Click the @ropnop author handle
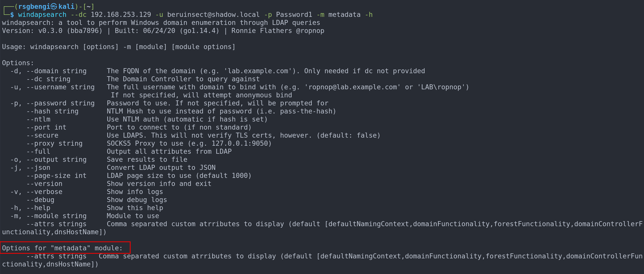Screen dimensions: 644x274 click(310, 31)
